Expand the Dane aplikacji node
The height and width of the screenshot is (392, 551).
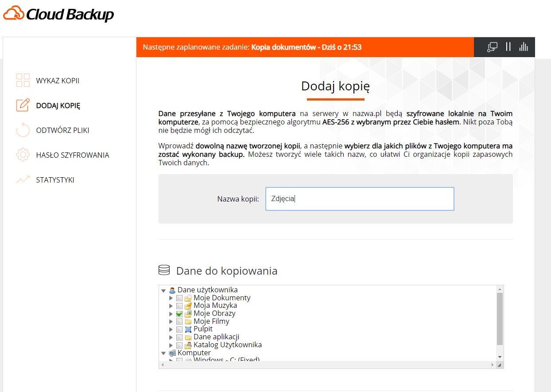point(171,337)
